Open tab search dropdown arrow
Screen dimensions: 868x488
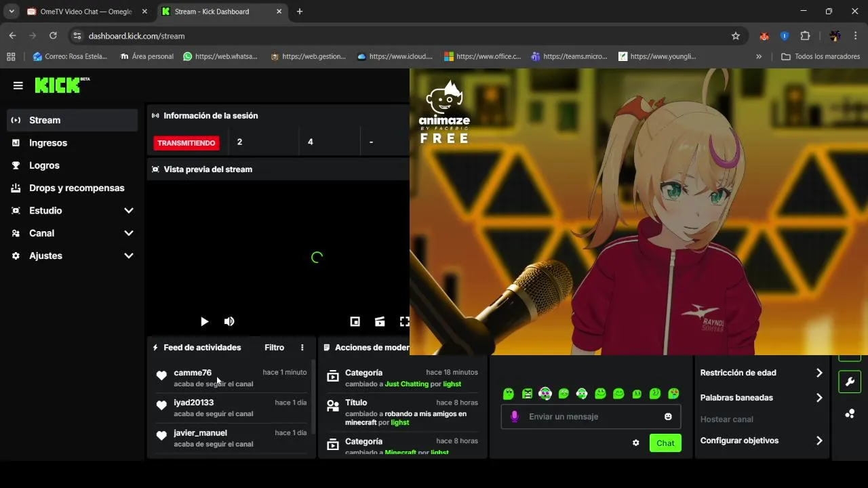12,12
